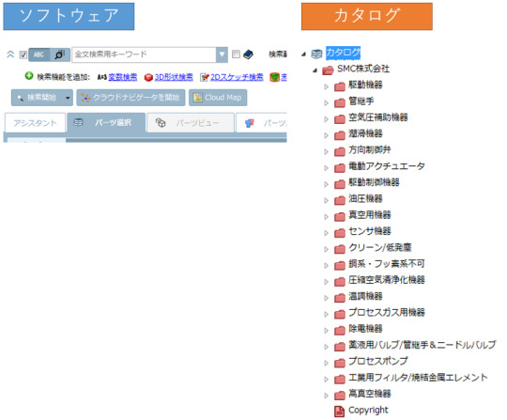Enable the checkbox next to book icon
Viewport: 507px width, 420px height.
(x=236, y=54)
